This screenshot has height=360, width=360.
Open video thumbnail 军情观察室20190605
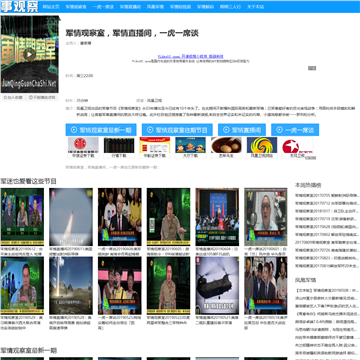[x=168, y=217]
